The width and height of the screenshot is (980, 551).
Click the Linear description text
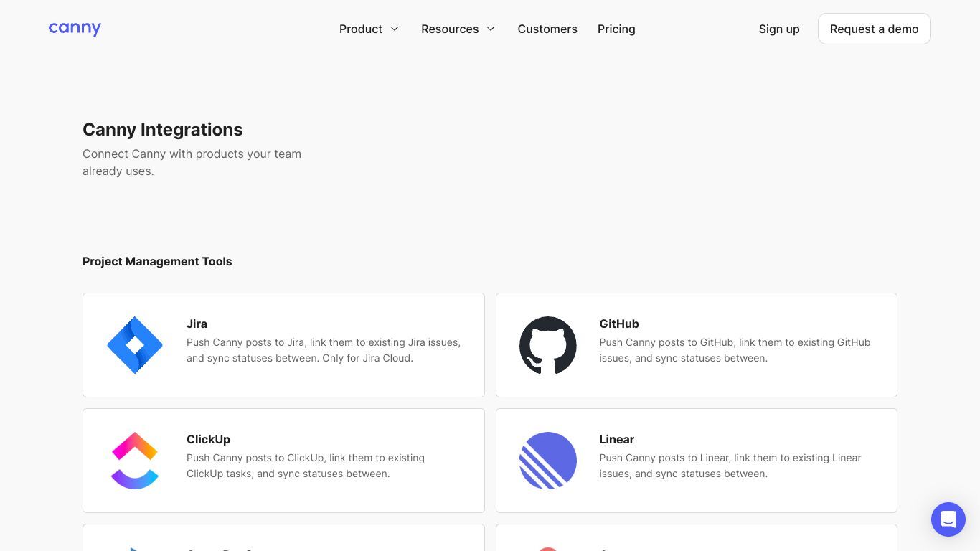(730, 466)
